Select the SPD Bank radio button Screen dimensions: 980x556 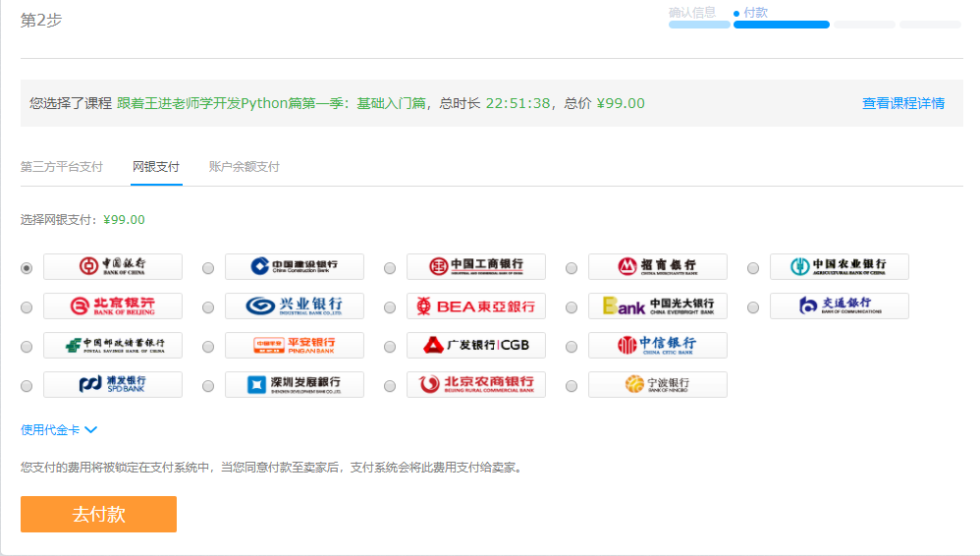click(27, 386)
